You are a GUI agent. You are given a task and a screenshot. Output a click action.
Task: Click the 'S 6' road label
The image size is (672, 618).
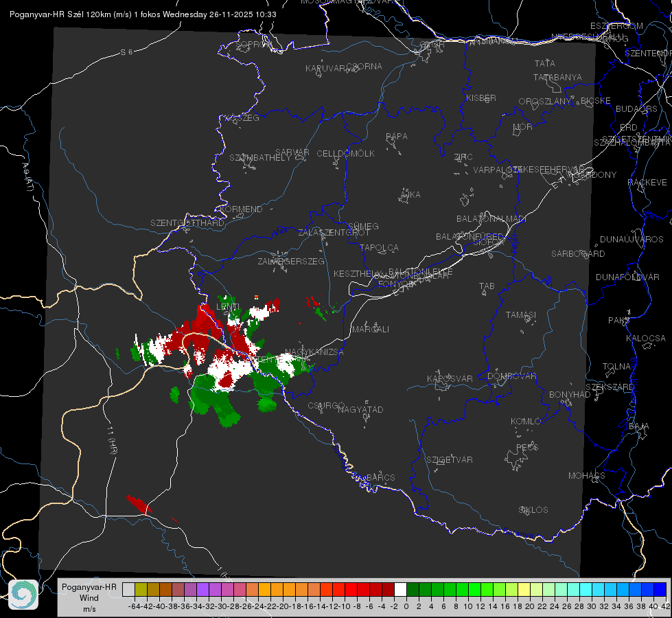[x=126, y=52]
